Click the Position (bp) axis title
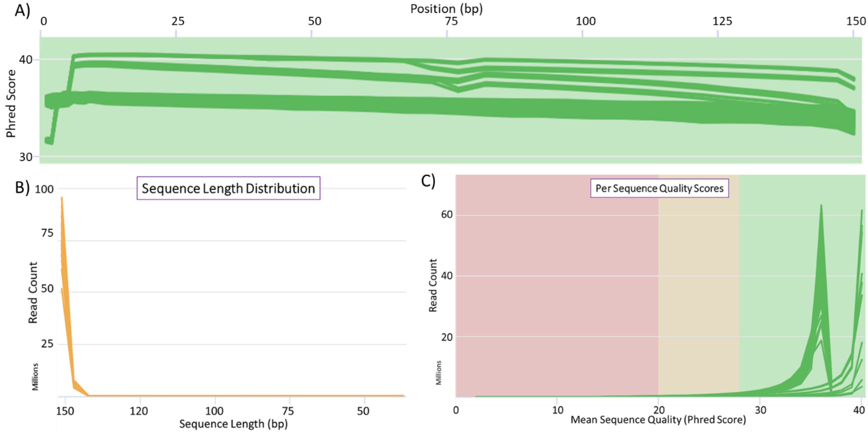 click(x=446, y=9)
